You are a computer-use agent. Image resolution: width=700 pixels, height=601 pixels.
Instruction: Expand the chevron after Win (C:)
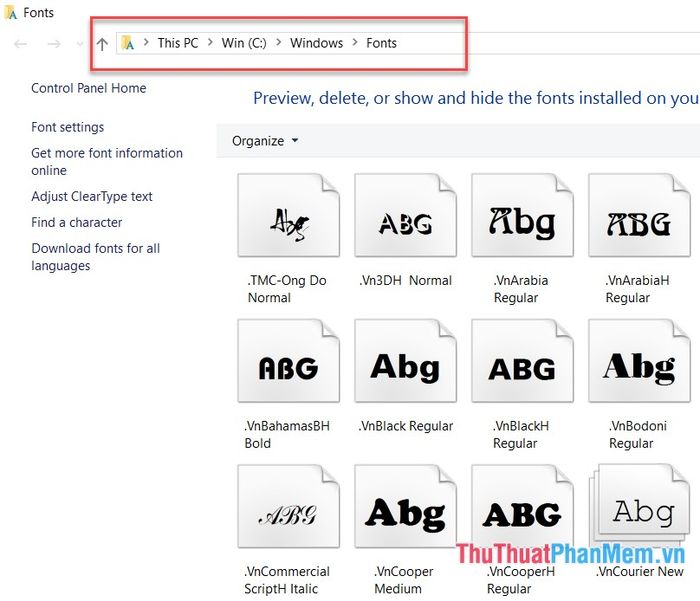click(278, 43)
